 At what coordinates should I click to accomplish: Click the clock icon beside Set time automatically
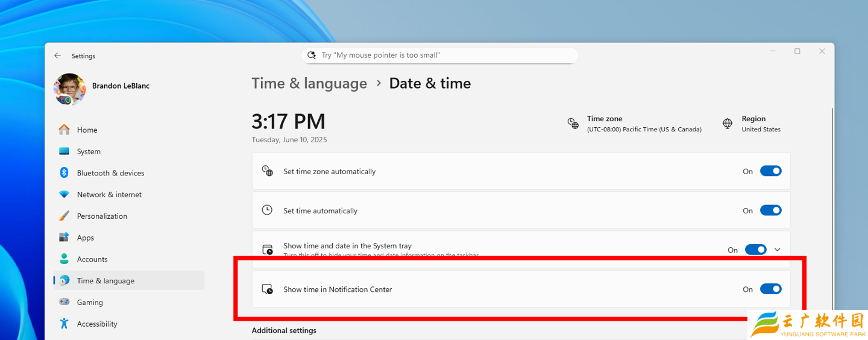[267, 210]
